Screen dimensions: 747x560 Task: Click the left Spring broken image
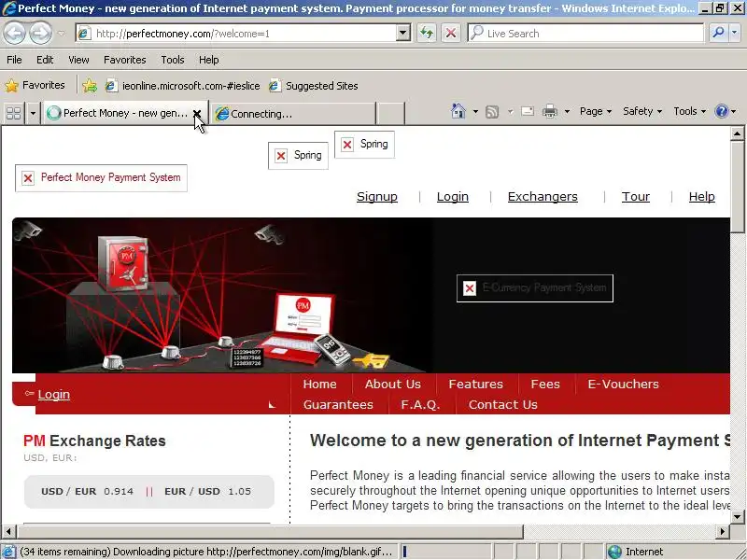(298, 156)
